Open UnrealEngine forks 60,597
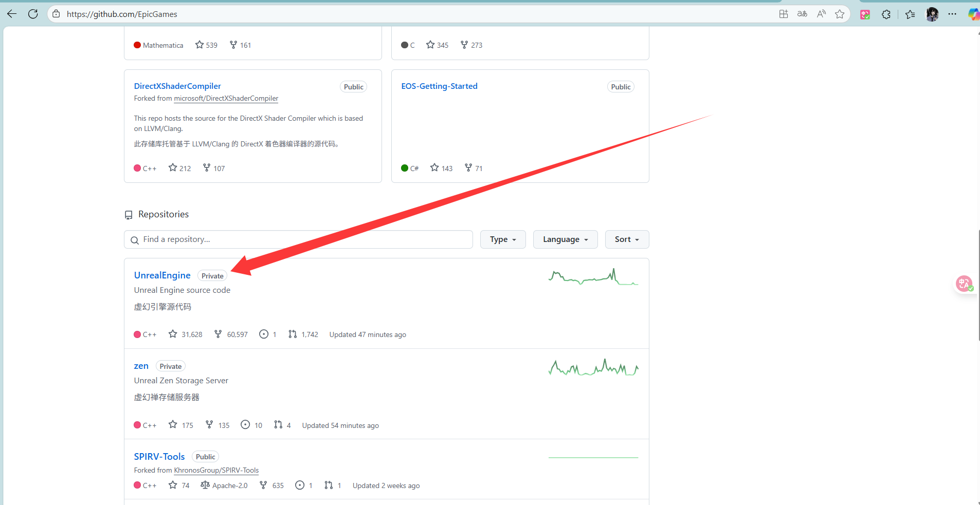The height and width of the screenshot is (505, 980). point(231,334)
